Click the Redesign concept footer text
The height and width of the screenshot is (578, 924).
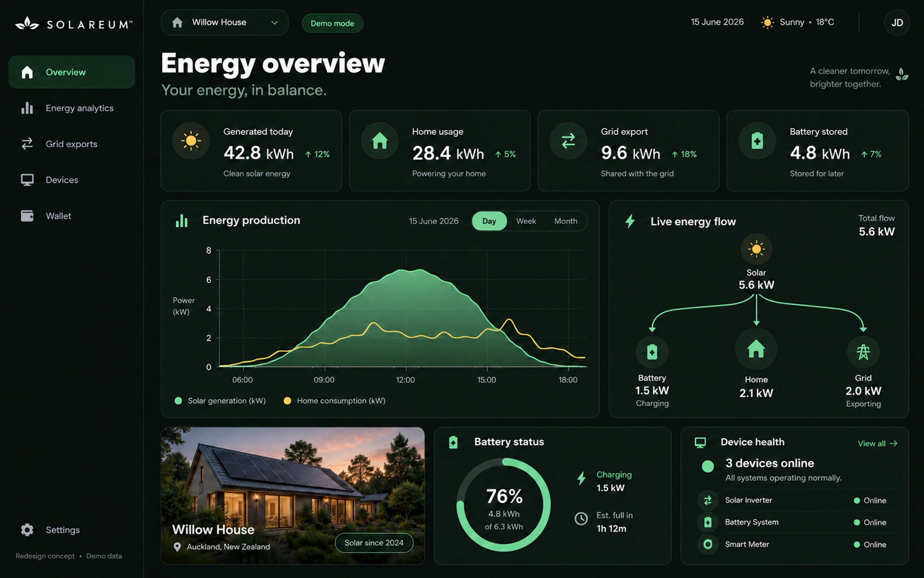[45, 556]
